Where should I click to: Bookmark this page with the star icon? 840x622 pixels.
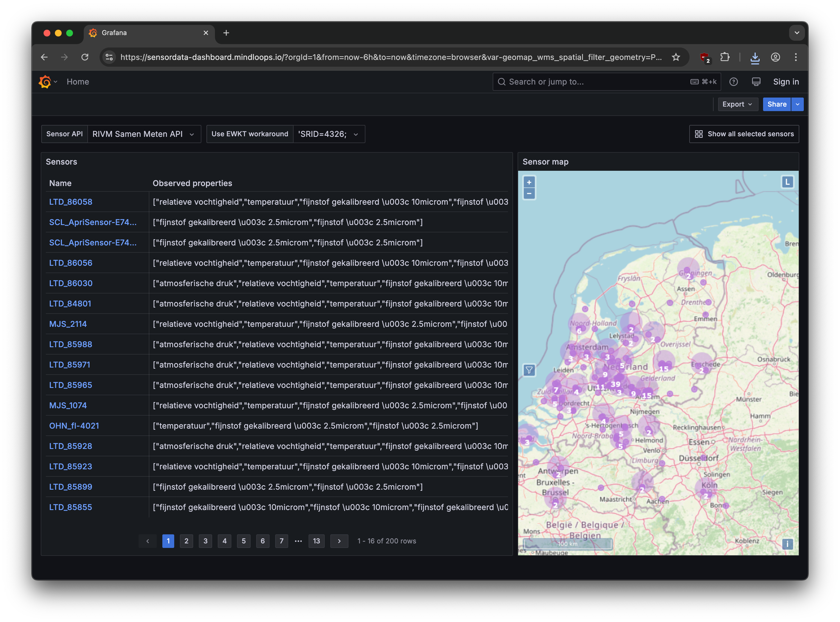tap(676, 57)
